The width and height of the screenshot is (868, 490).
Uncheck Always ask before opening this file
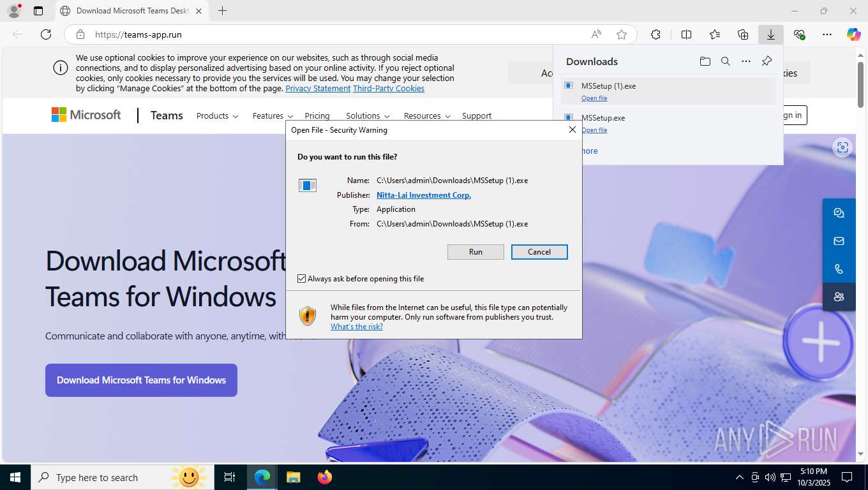[302, 279]
